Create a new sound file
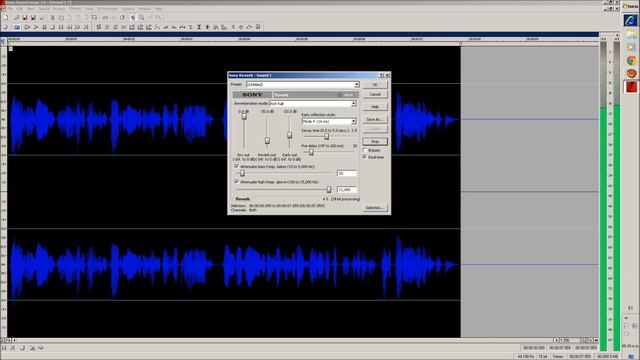640x360 pixels. 5,18
